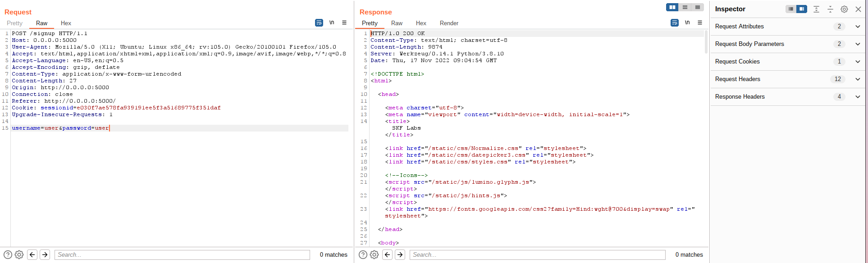
Task: Expand Response Headers section
Action: point(858,97)
